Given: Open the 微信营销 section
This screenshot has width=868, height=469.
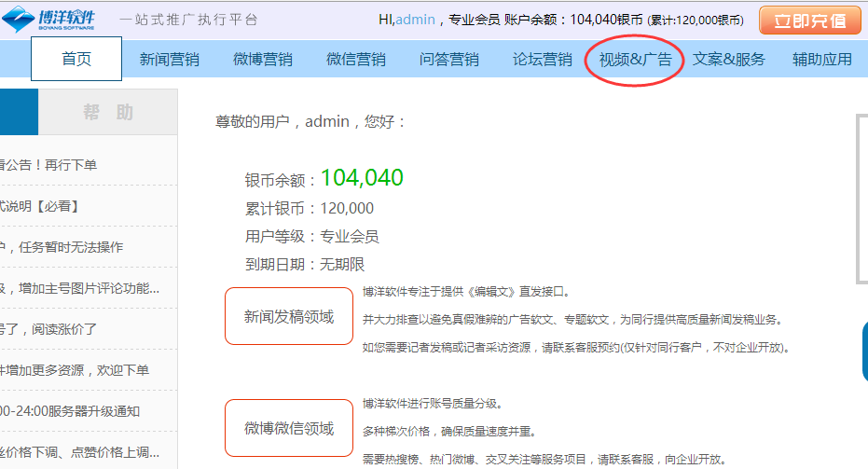Looking at the screenshot, I should click(355, 60).
